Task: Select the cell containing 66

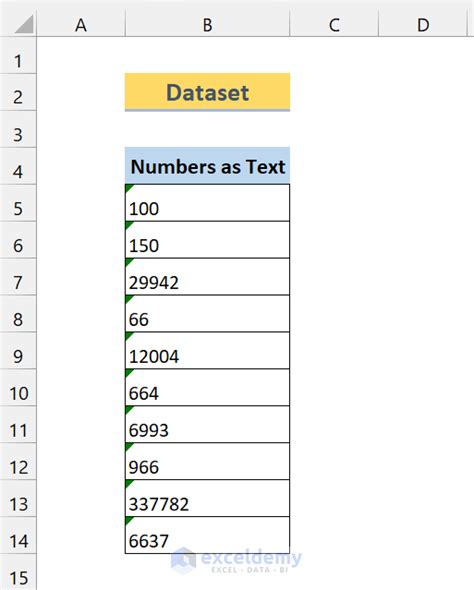Action: [207, 313]
